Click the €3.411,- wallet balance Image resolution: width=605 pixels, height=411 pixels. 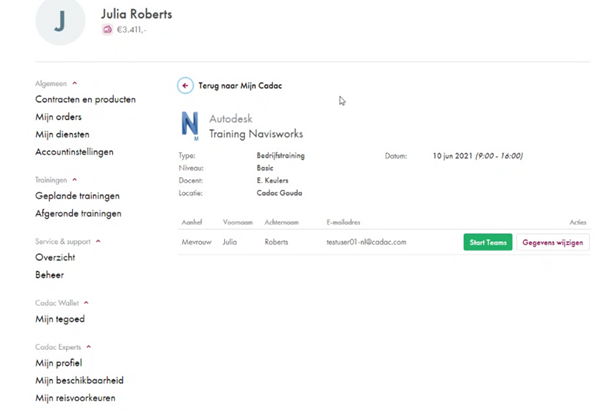pyautogui.click(x=132, y=30)
